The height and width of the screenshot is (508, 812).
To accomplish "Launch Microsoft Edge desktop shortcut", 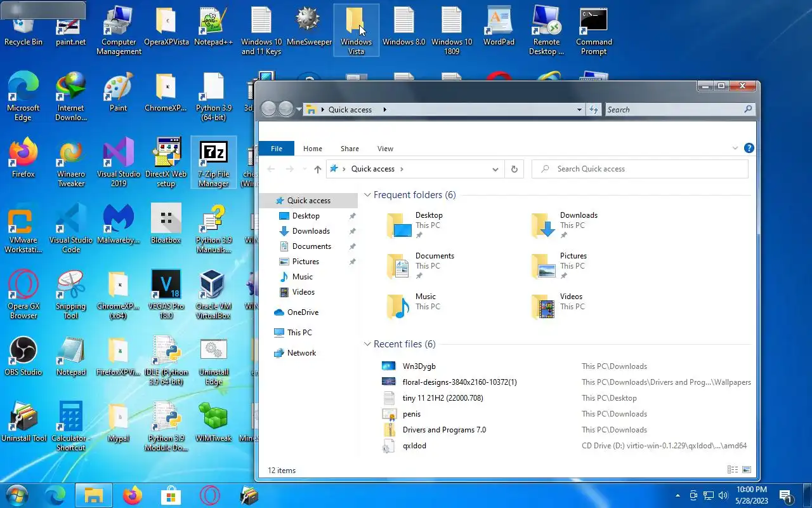I will pyautogui.click(x=23, y=97).
